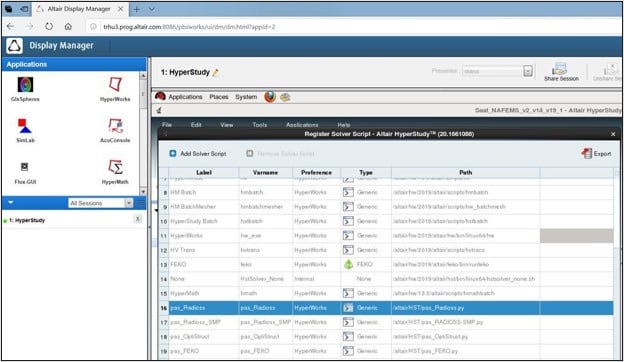
Task: Select the HM BatchMesher label cell
Action: click(204, 207)
